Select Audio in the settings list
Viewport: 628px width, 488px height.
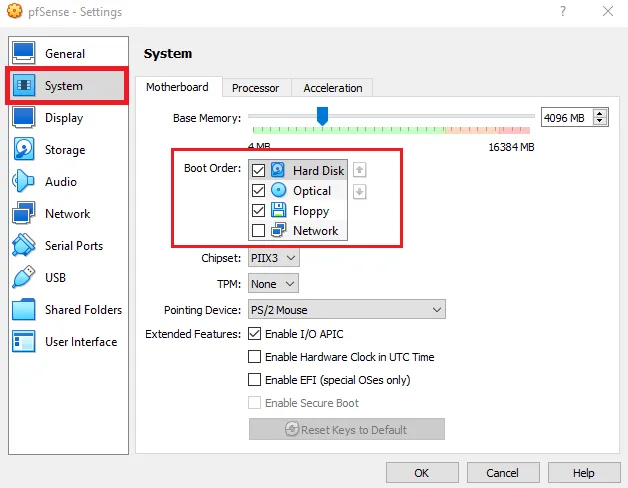point(68,181)
